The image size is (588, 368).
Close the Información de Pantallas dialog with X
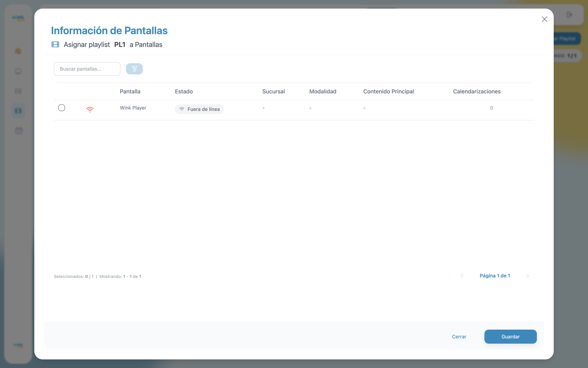[544, 19]
